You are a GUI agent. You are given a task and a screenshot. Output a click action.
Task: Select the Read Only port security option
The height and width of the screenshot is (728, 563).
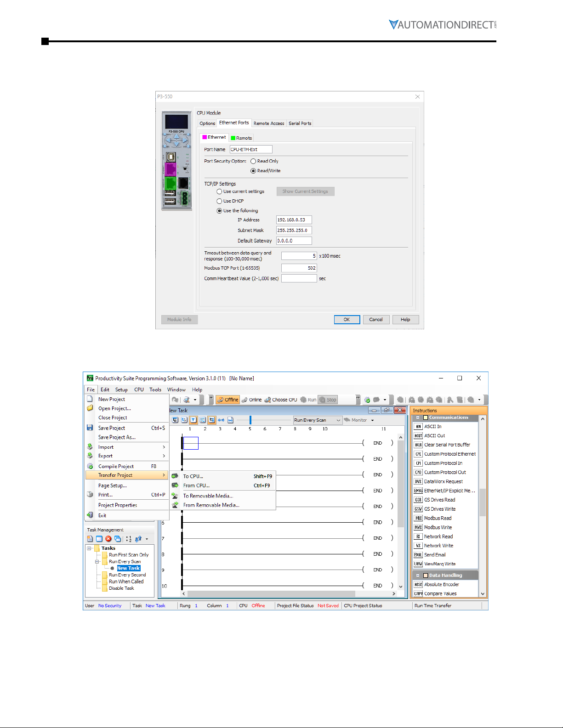(253, 161)
